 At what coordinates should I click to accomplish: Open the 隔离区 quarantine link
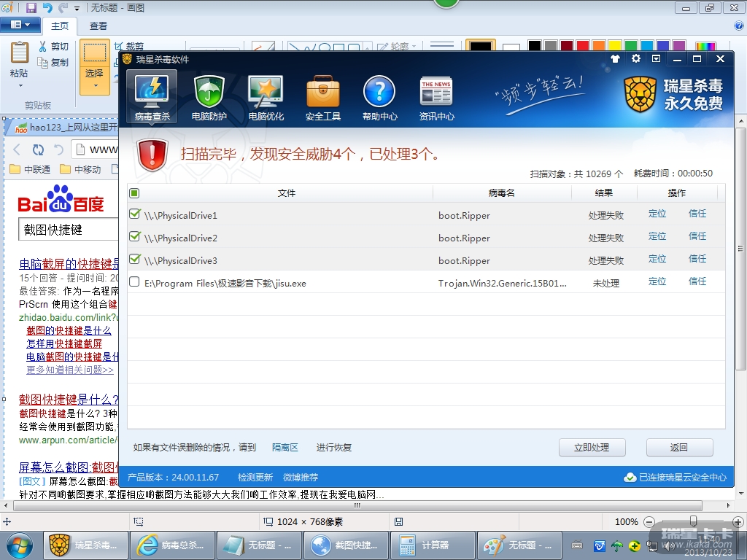[x=285, y=448]
